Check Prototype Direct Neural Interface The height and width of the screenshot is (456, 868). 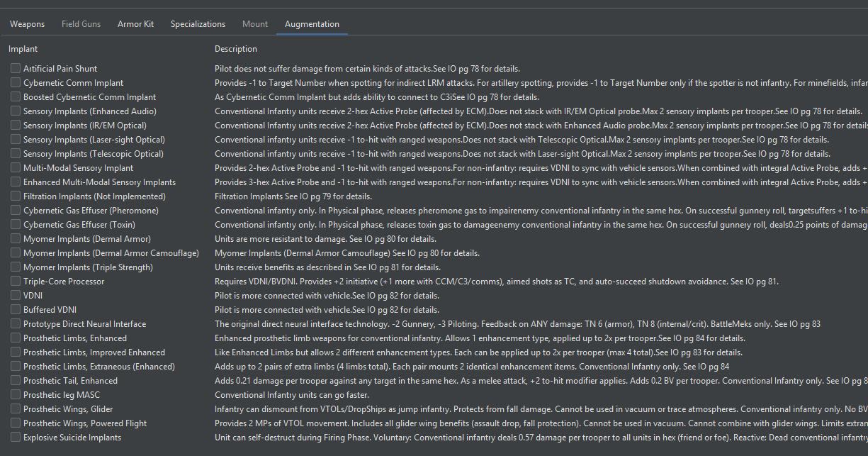(16, 324)
